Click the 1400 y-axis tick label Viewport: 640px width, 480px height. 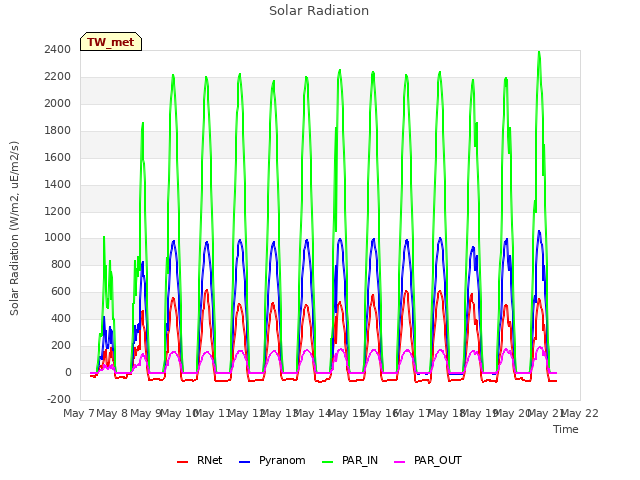point(58,184)
